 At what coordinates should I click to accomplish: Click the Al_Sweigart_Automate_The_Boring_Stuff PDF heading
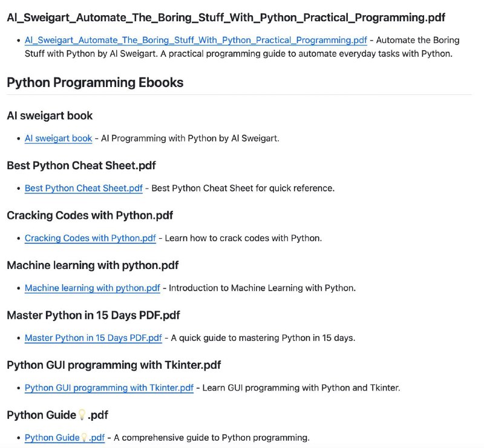(226, 18)
